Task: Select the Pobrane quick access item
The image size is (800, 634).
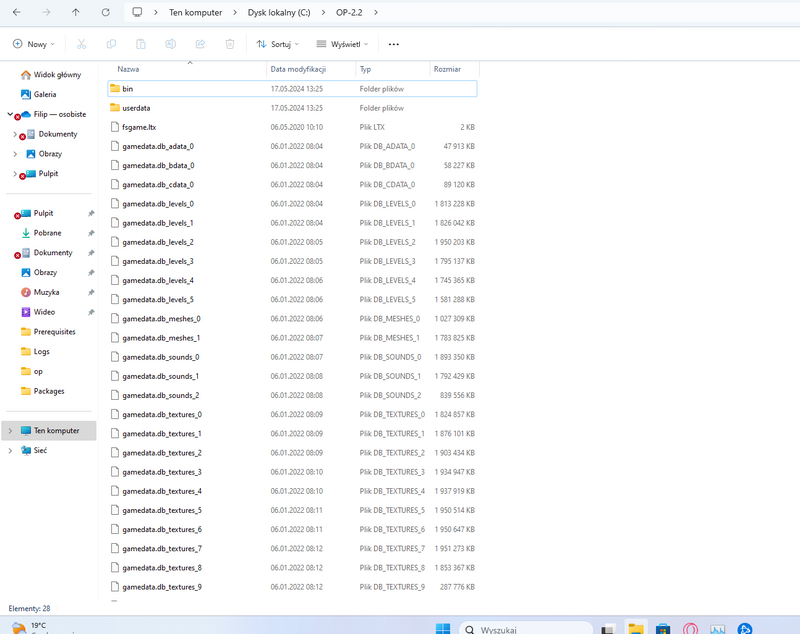Action: (47, 233)
